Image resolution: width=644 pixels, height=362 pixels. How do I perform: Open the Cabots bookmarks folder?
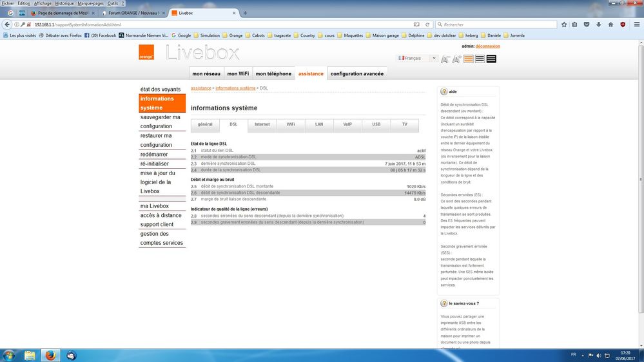coord(255,35)
